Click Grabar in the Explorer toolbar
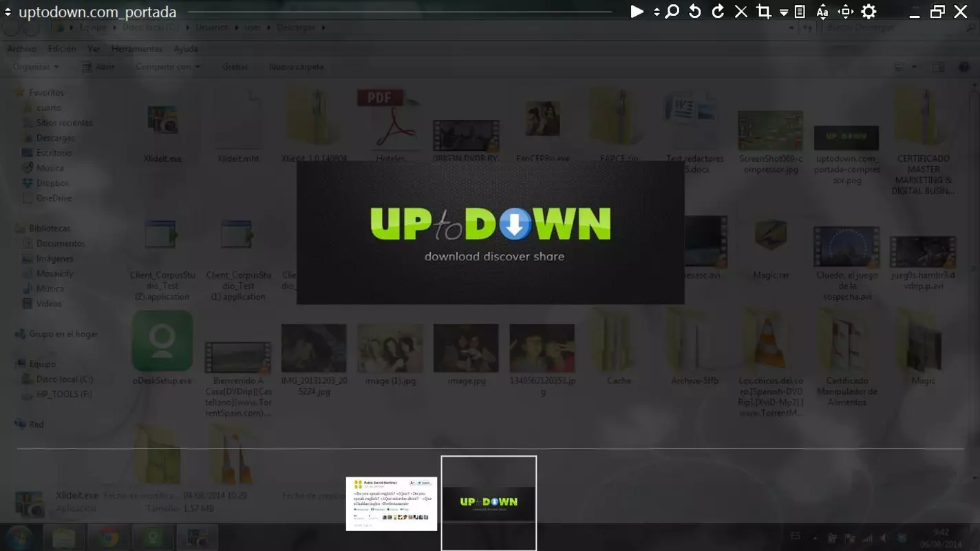Viewport: 980px width, 551px height. click(x=235, y=67)
